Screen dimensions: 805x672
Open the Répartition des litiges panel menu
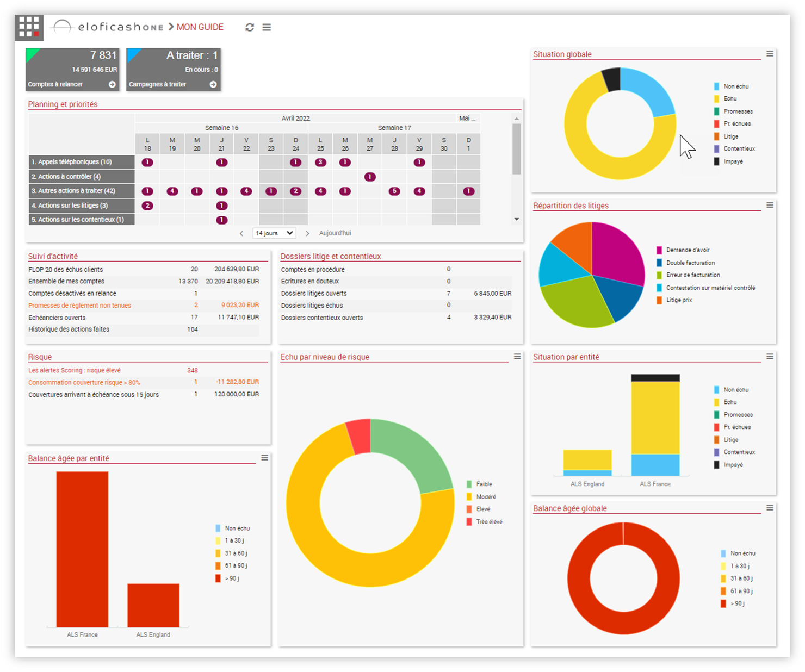point(770,205)
